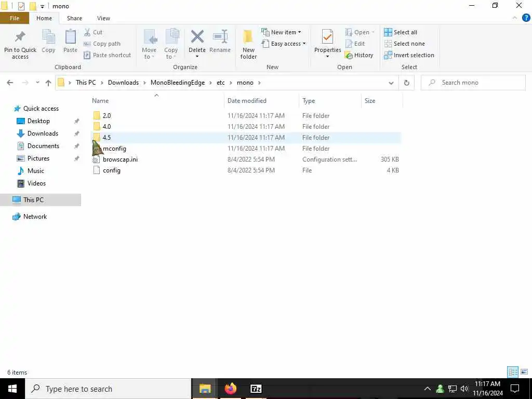
Task: Refresh the folder view
Action: pos(406,83)
